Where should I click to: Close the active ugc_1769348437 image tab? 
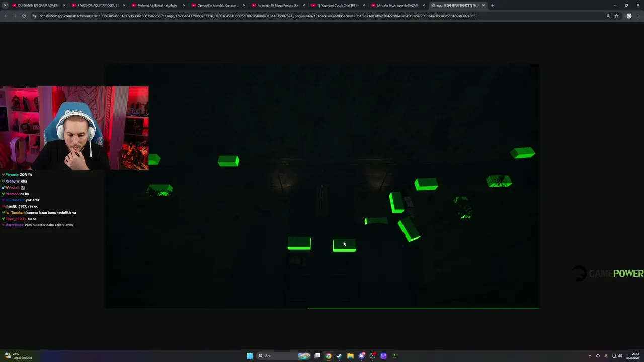point(484,5)
